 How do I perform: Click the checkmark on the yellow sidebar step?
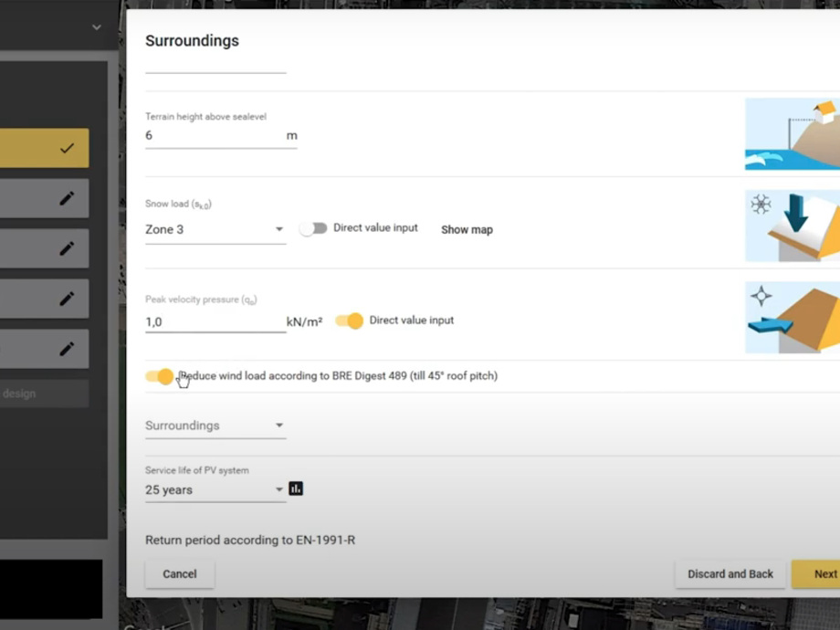[x=67, y=148]
